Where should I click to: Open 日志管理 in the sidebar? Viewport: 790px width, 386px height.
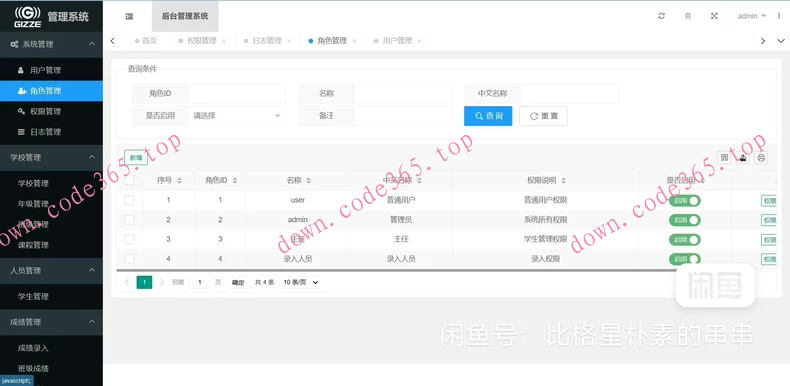51,132
